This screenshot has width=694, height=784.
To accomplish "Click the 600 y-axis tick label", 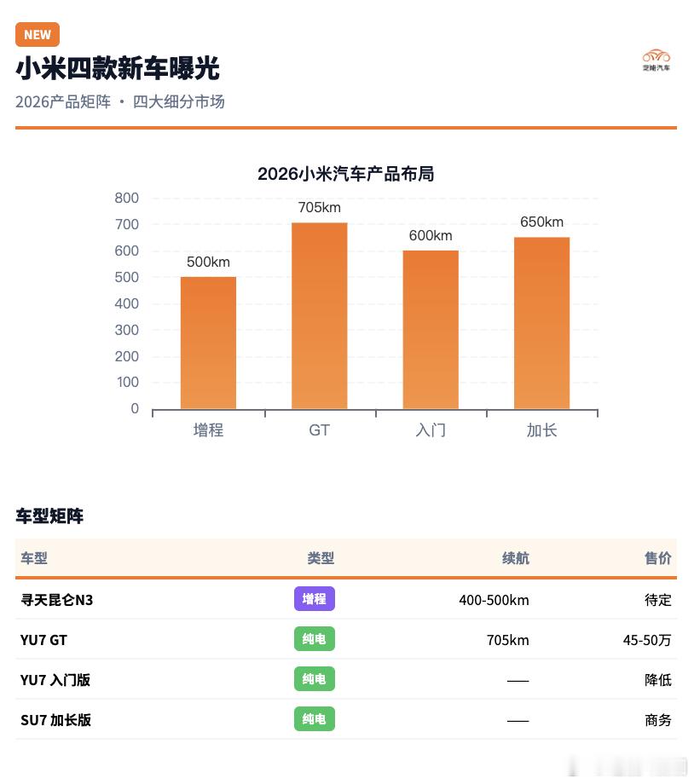I will (x=126, y=251).
